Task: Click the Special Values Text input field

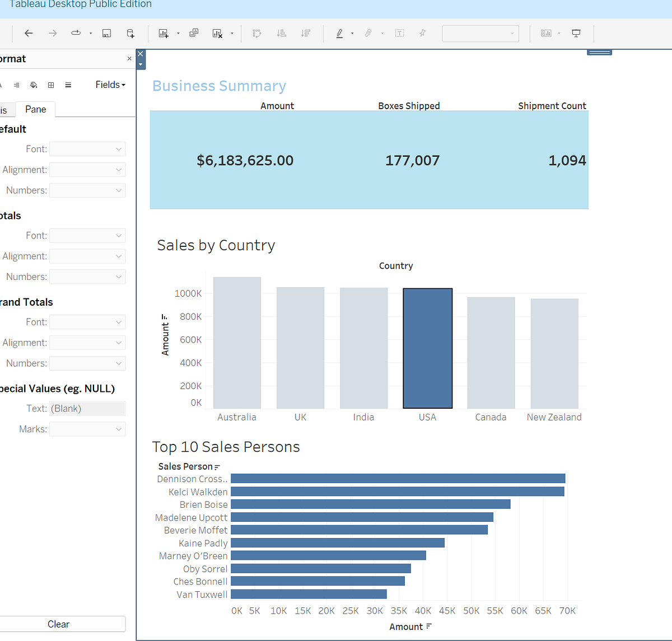Action: point(87,409)
